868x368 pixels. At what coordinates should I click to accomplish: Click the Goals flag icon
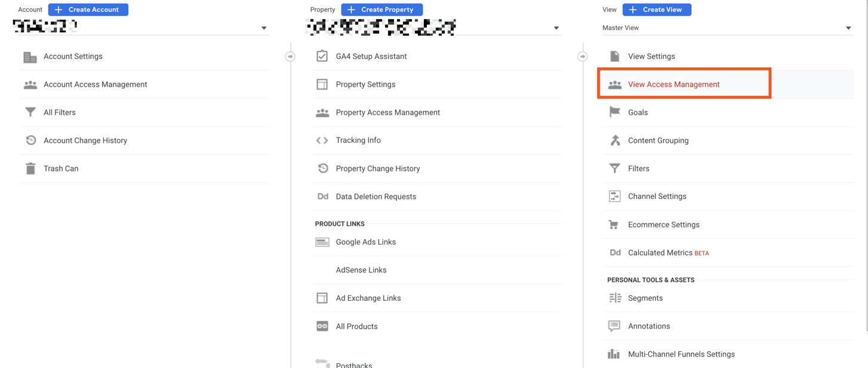(x=614, y=112)
